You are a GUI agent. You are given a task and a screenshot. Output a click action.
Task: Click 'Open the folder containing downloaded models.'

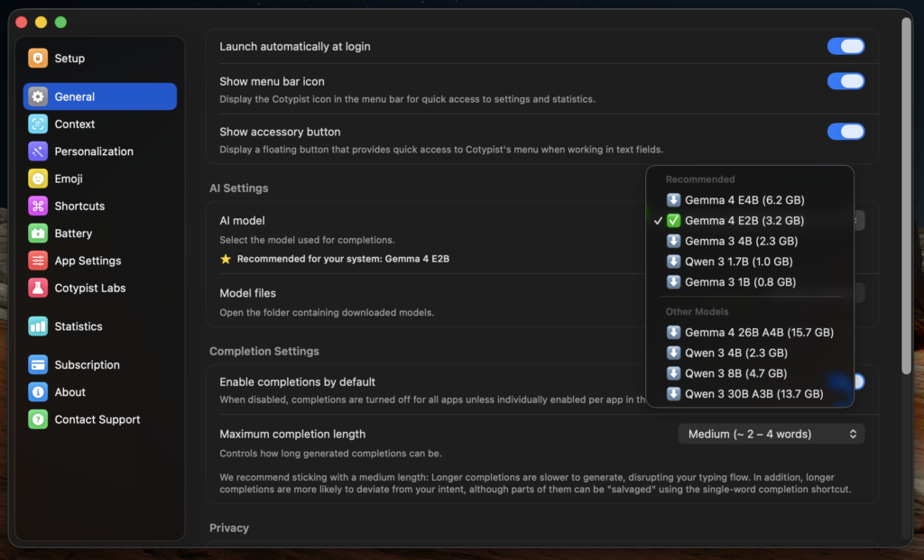(x=327, y=313)
